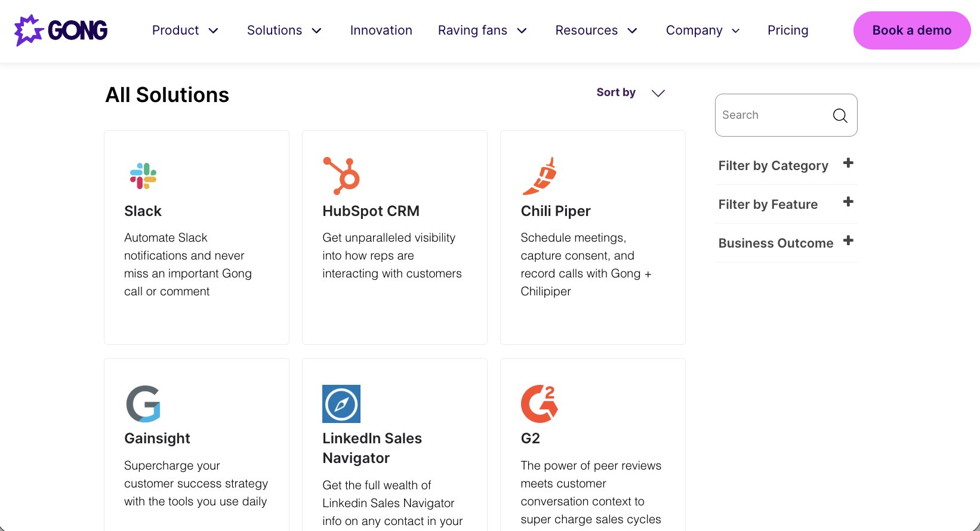Click the magnifying glass search icon
Viewport: 980px width, 531px height.
pyautogui.click(x=840, y=115)
